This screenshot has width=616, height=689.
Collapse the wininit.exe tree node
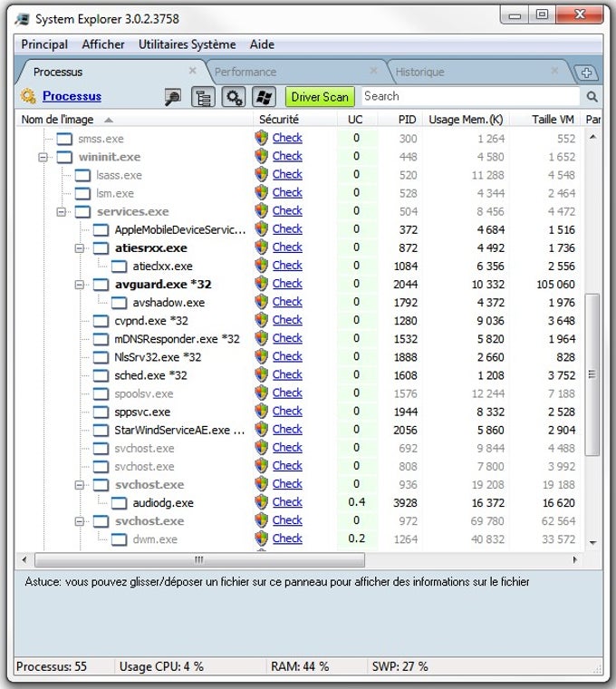[x=43, y=157]
